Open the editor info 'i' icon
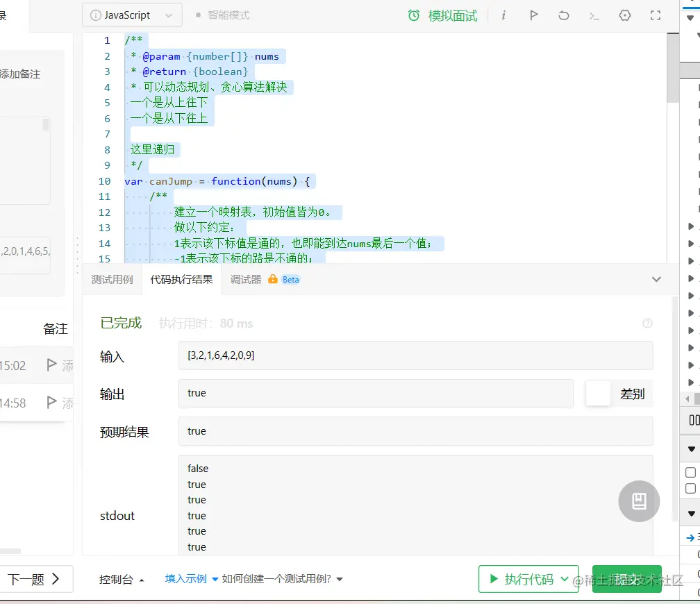Viewport: 700px width, 604px height. pyautogui.click(x=503, y=16)
